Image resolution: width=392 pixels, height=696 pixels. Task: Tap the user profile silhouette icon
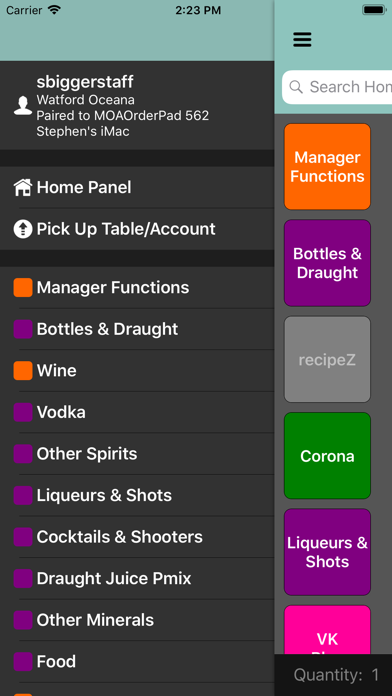point(23,106)
